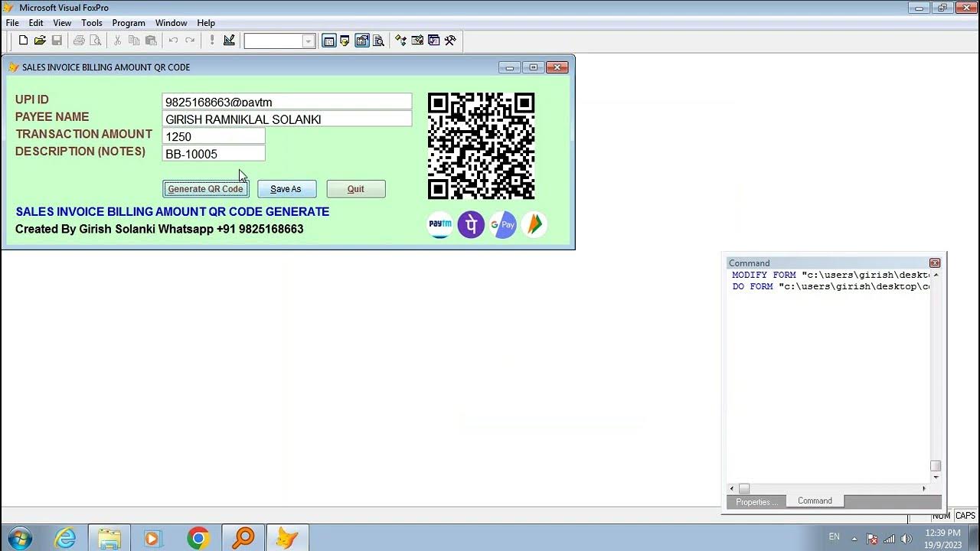Minimize the Sales Invoice QR Code form
The height and width of the screenshot is (551, 980).
click(510, 67)
